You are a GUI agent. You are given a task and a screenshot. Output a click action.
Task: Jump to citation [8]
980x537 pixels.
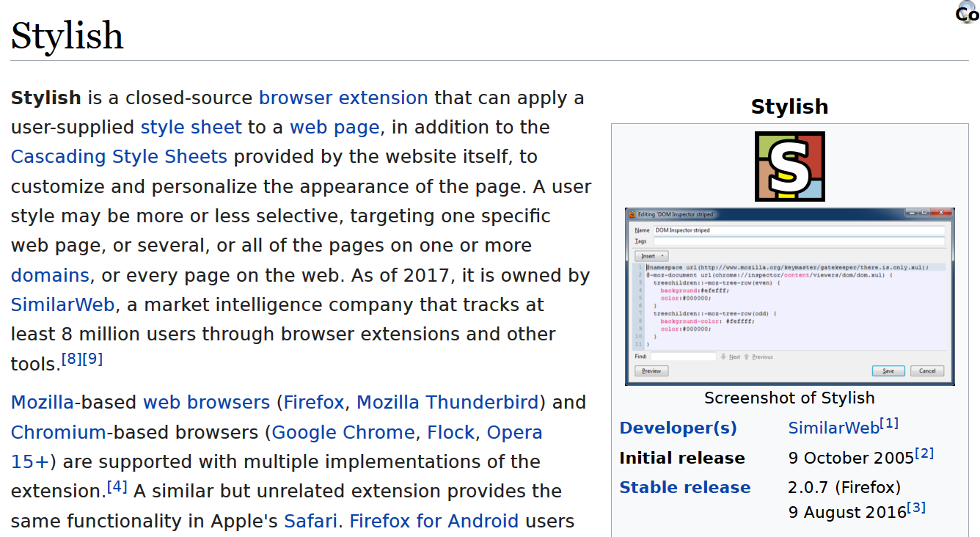click(71, 359)
